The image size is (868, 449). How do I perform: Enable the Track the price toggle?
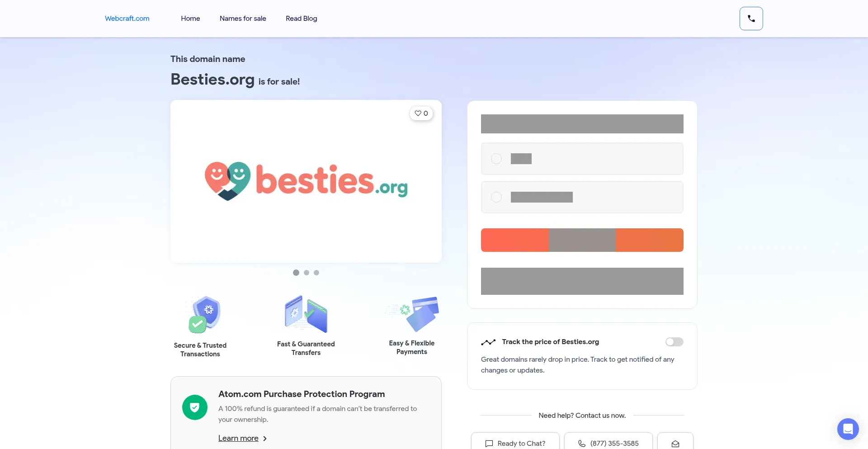(674, 342)
